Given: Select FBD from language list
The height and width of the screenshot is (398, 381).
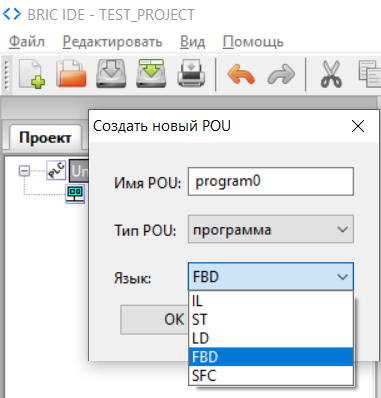Looking at the screenshot, I should 271,357.
